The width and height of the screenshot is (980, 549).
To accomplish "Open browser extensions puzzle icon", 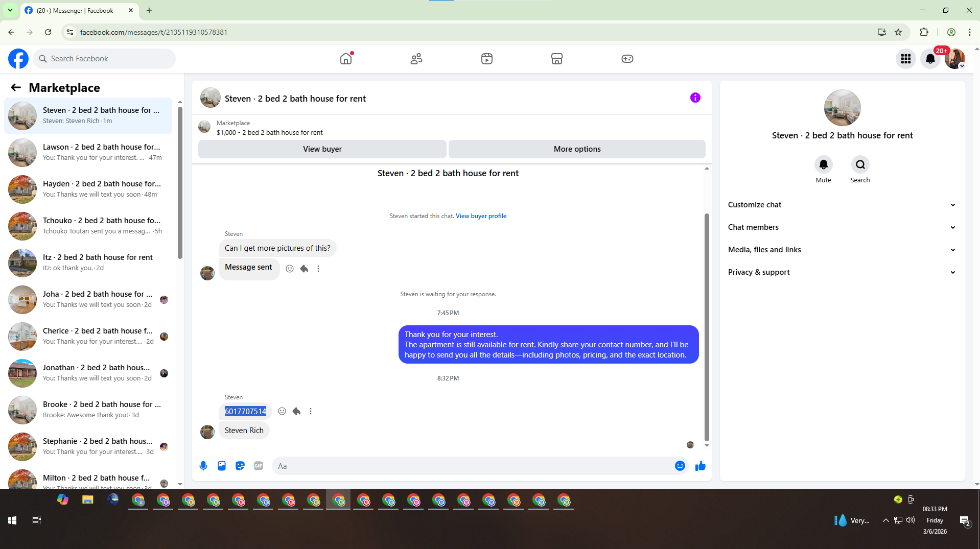I will click(x=924, y=32).
